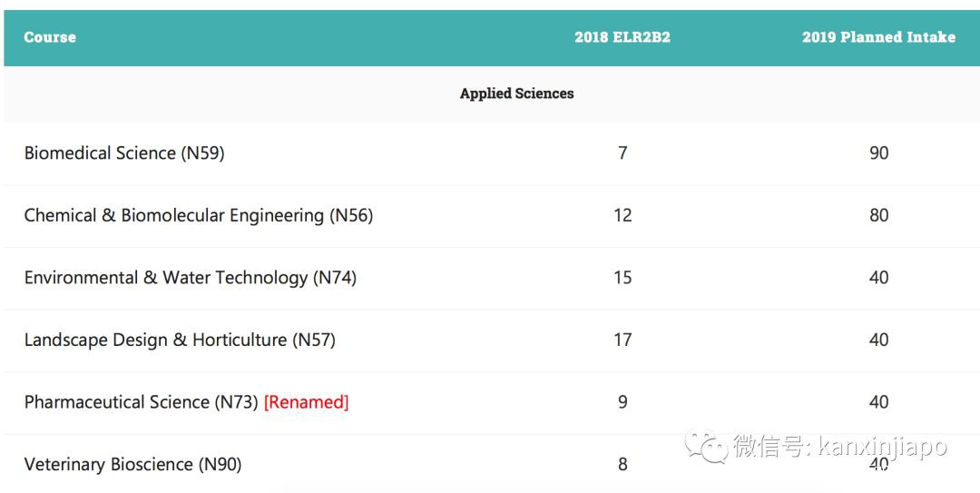This screenshot has width=980, height=493.
Task: Click the "Course" column header
Action: (x=50, y=37)
